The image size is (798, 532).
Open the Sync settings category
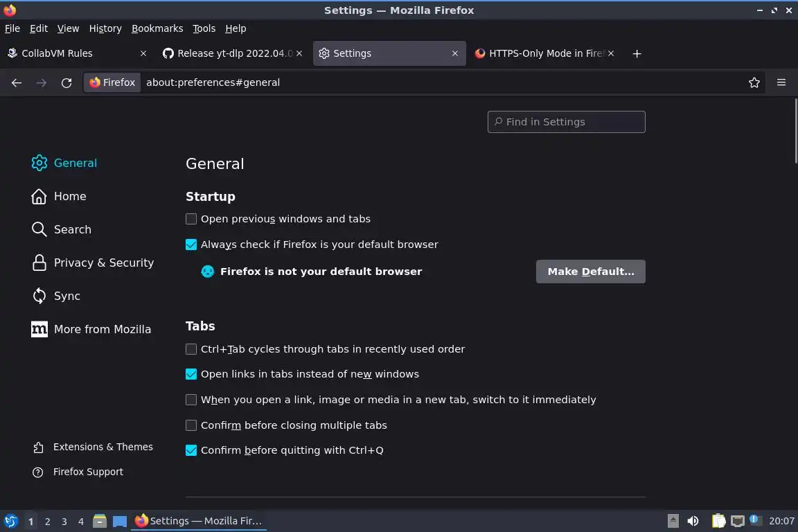point(56,296)
